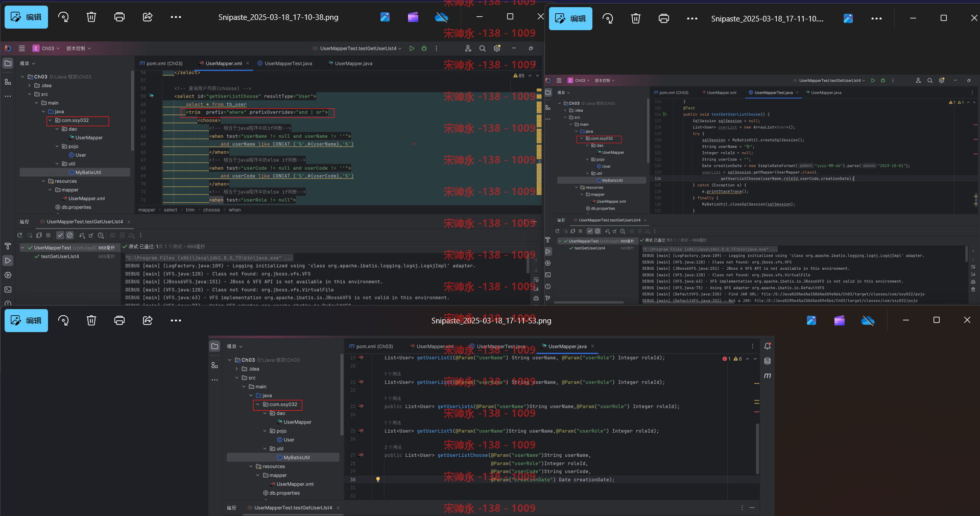This screenshot has height=516, width=980.
Task: Click the Terminal tool icon in 17-10-38 IDE sidebar
Action: 8,289
